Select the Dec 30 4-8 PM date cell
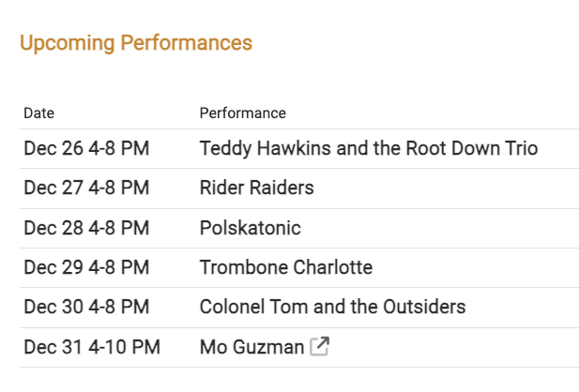 [x=86, y=307]
